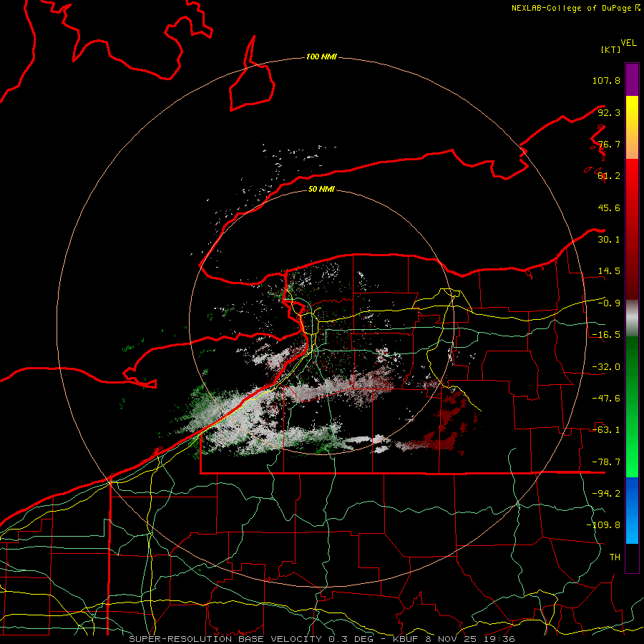This screenshot has width=644, height=644.
Task: Click the 100 NMI range ring label
Action: [321, 57]
